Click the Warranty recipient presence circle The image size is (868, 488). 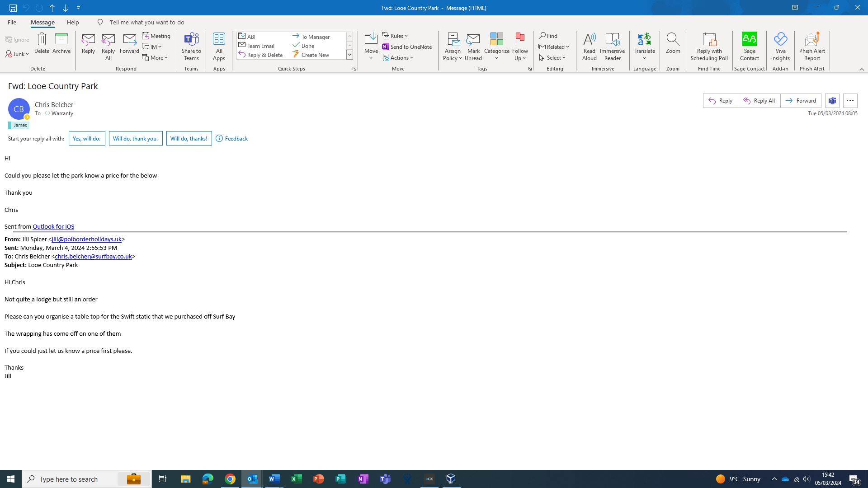pos(47,113)
